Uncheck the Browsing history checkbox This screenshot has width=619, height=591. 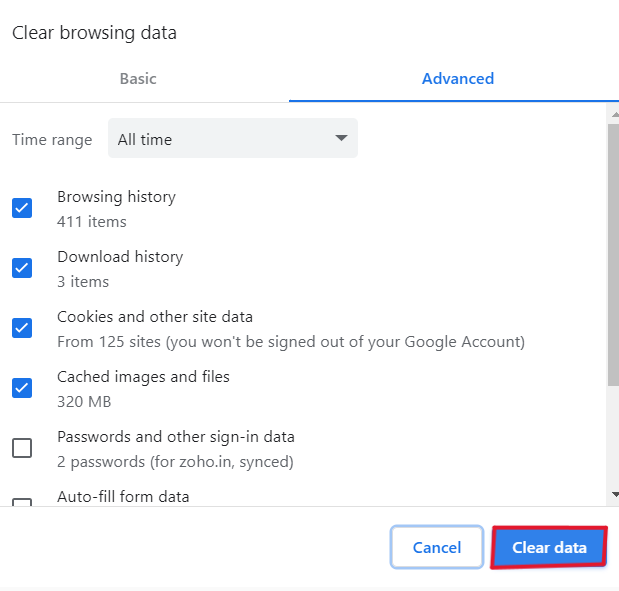point(22,208)
